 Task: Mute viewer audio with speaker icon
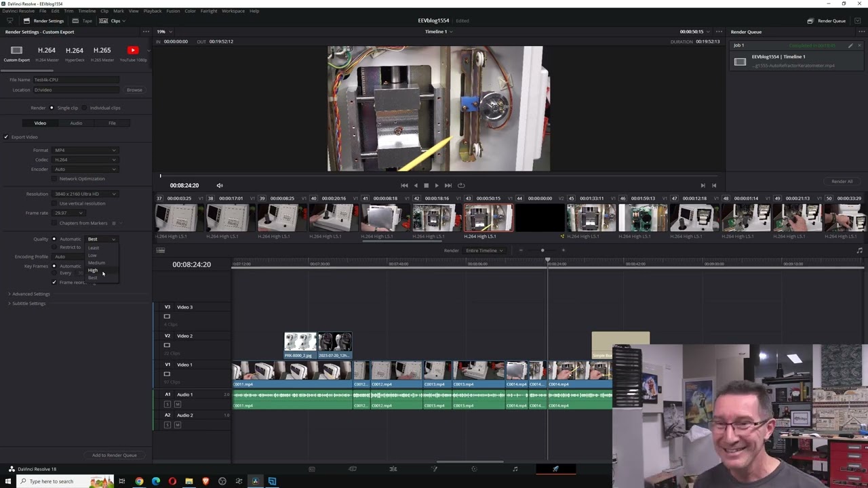(x=220, y=185)
